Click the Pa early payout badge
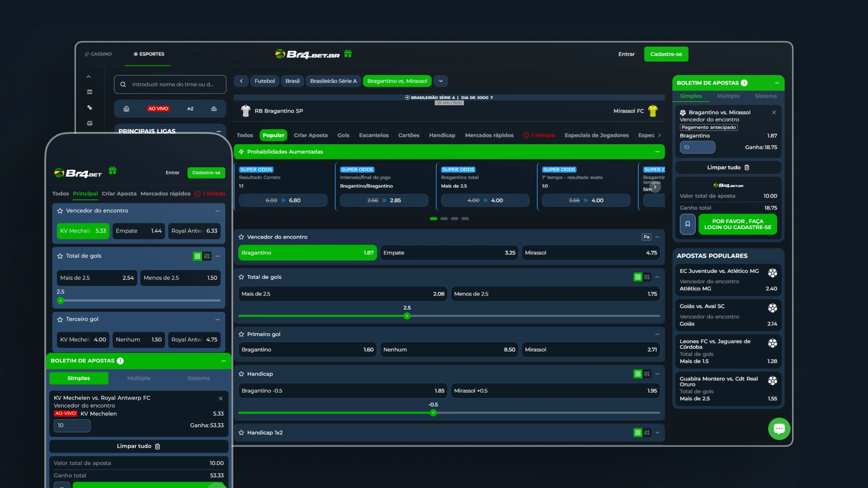 click(x=646, y=237)
